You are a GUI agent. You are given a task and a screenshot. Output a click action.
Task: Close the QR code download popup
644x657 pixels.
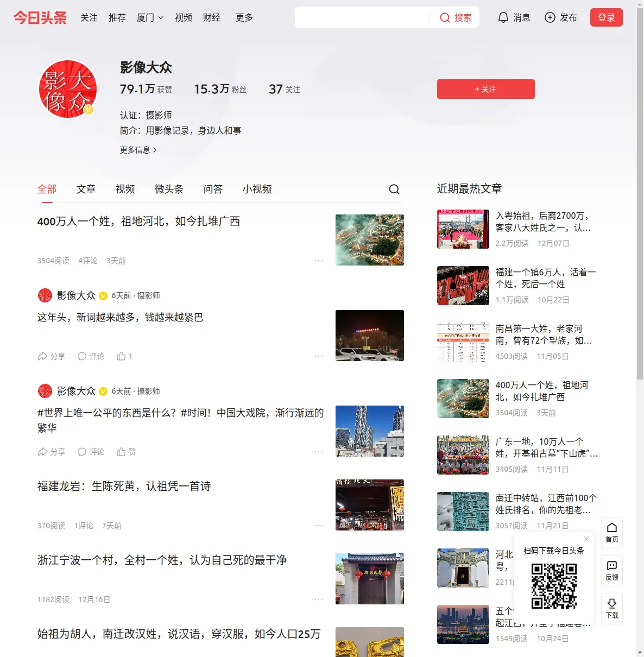click(586, 539)
